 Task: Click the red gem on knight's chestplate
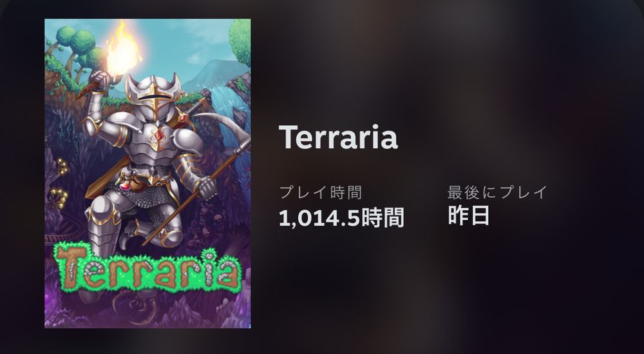coord(157,135)
